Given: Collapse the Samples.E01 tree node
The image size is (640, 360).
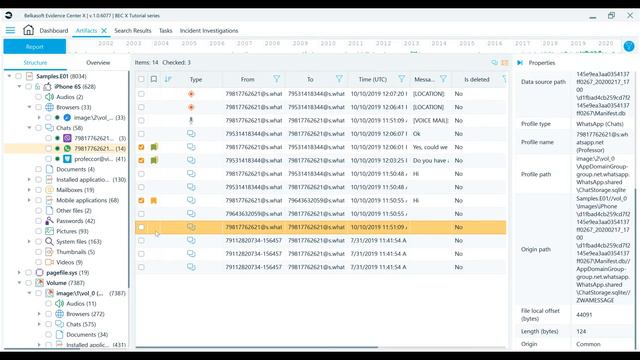Looking at the screenshot, I should coord(9,76).
